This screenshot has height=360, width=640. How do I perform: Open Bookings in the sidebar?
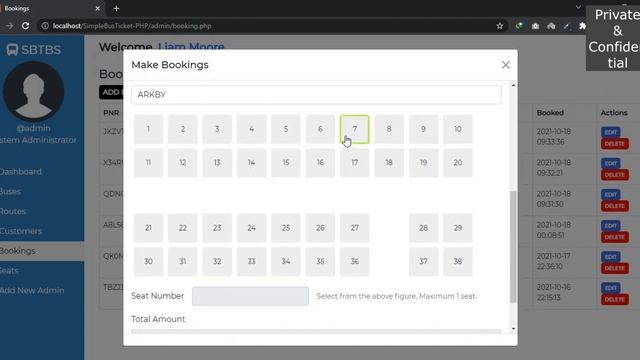tap(18, 251)
